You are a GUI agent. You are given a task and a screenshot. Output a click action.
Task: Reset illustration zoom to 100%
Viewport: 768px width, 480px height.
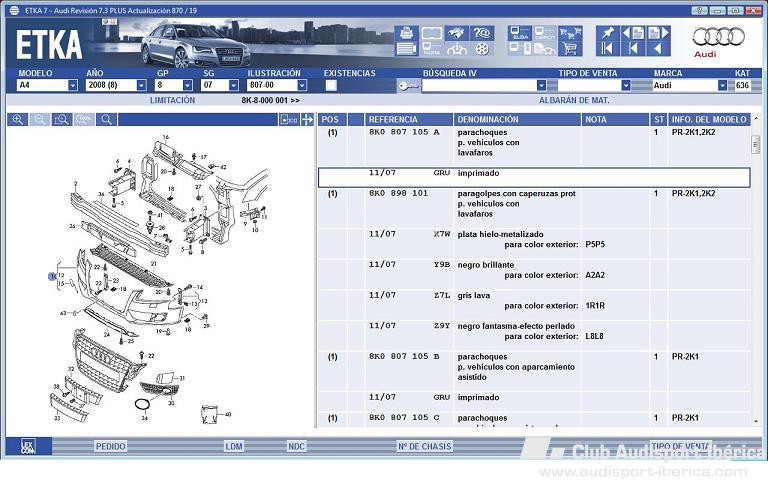(84, 120)
